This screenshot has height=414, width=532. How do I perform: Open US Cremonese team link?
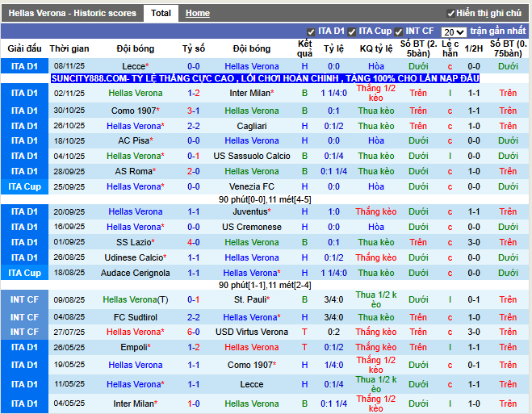coord(252,227)
